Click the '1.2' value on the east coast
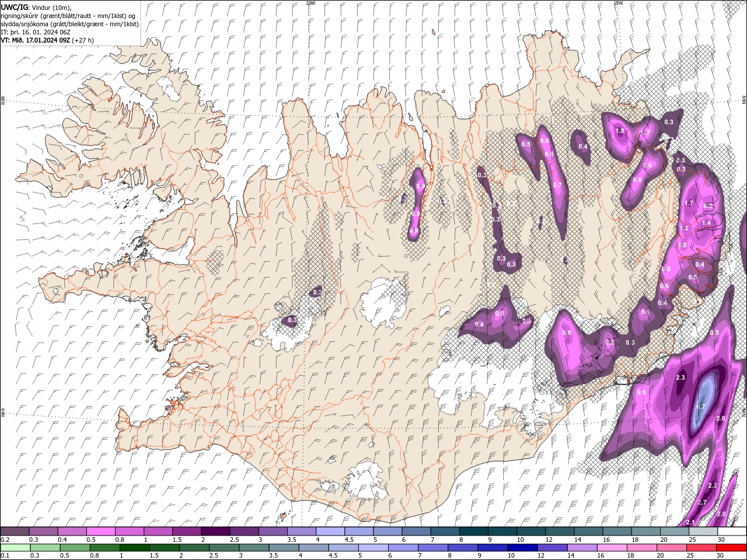Viewport: 747px width, 560px height. (685, 228)
